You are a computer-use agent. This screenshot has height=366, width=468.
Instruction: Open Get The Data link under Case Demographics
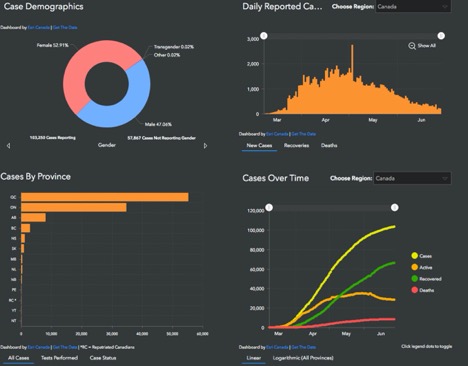[65, 28]
